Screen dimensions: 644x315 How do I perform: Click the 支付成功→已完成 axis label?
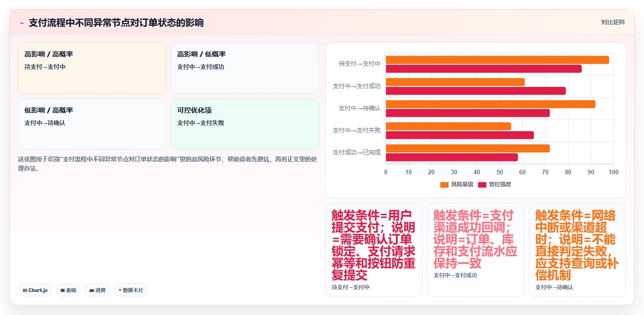click(357, 152)
